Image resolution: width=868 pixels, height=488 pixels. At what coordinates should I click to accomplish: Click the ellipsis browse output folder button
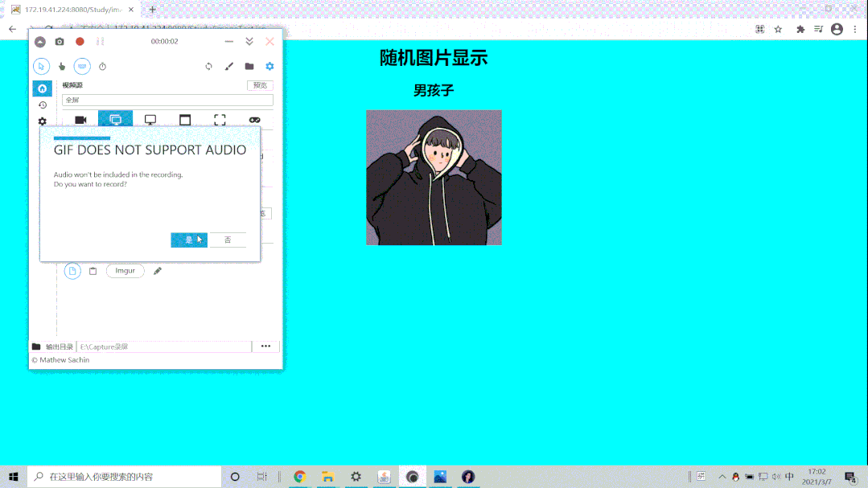(265, 347)
